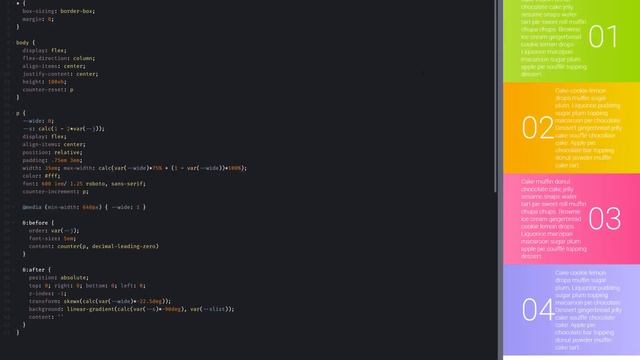The height and width of the screenshot is (360, 640).
Task: Click the "&:before {" selector line
Action: pyautogui.click(x=38, y=223)
